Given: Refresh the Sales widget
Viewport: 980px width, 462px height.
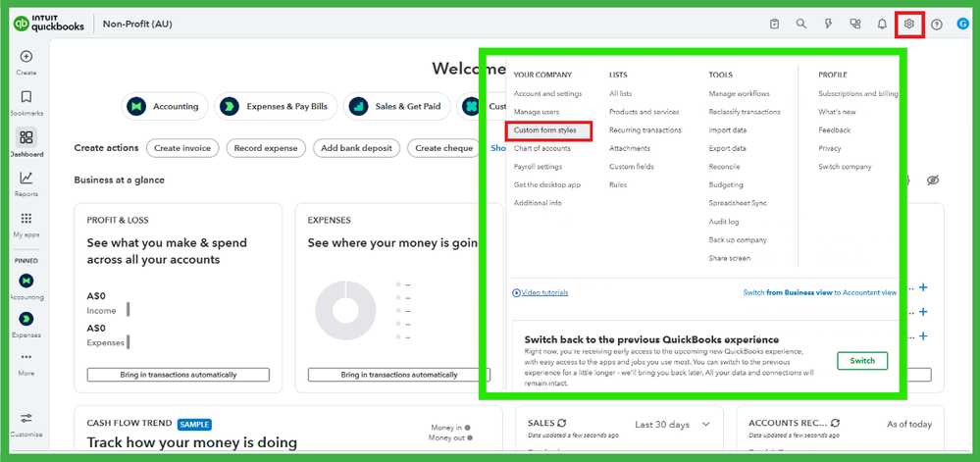Looking at the screenshot, I should pos(562,423).
